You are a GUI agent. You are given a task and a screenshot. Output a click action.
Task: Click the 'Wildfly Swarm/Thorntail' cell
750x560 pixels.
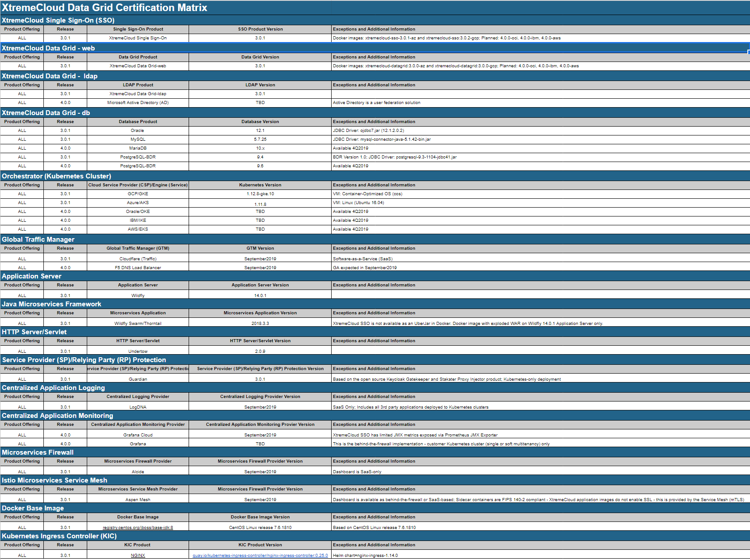coord(138,323)
